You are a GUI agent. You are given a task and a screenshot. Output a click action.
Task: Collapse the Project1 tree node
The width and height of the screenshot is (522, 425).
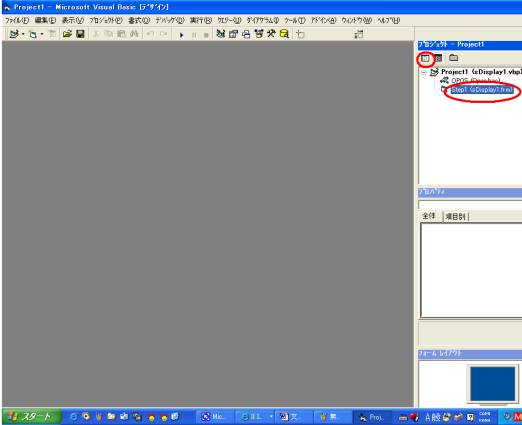coord(424,72)
